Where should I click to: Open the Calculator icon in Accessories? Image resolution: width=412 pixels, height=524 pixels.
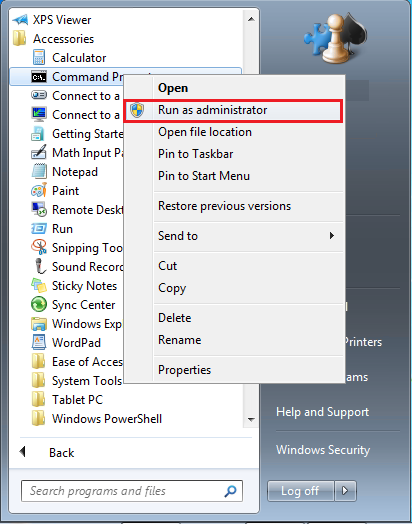39,57
